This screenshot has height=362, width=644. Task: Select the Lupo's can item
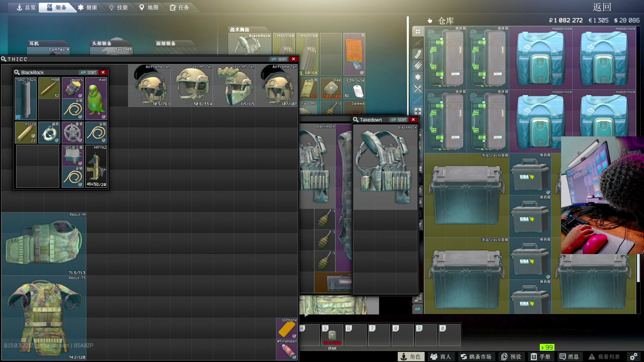click(x=72, y=88)
